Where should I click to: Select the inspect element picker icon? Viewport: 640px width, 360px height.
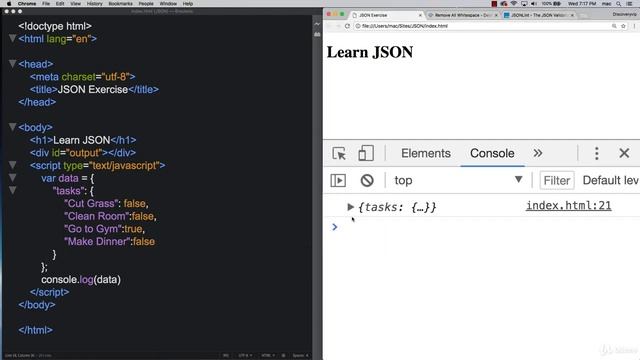[x=339, y=153]
